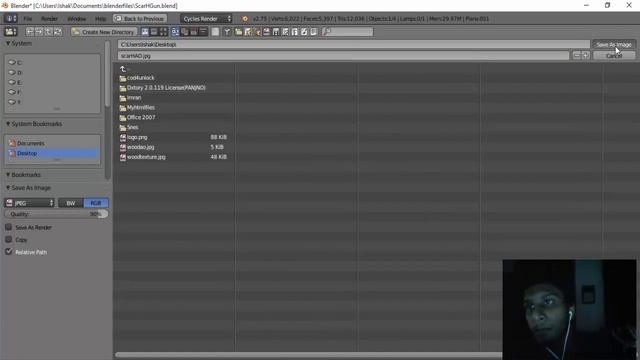
Task: Increment the filename number plus button
Action: (x=586, y=56)
